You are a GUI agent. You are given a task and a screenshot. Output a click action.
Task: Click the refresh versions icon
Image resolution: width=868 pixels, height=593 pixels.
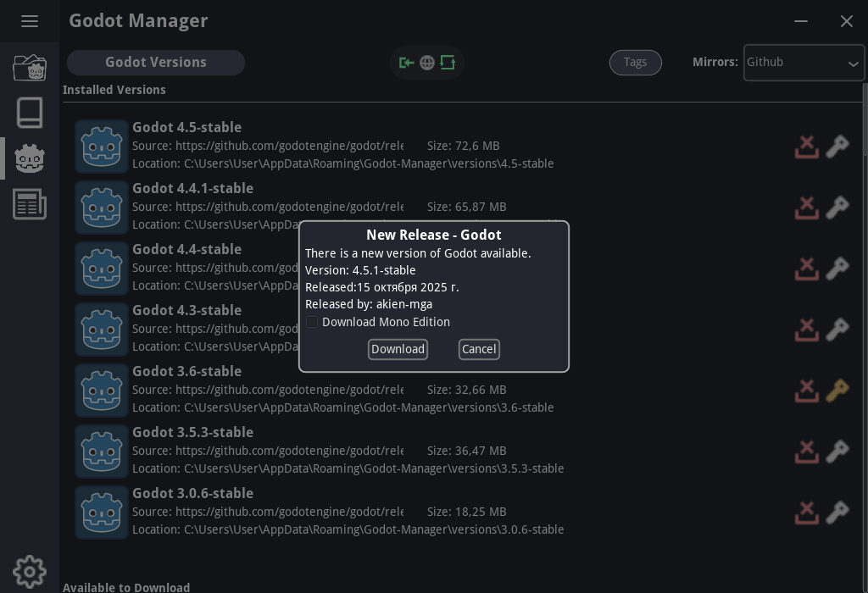click(448, 63)
